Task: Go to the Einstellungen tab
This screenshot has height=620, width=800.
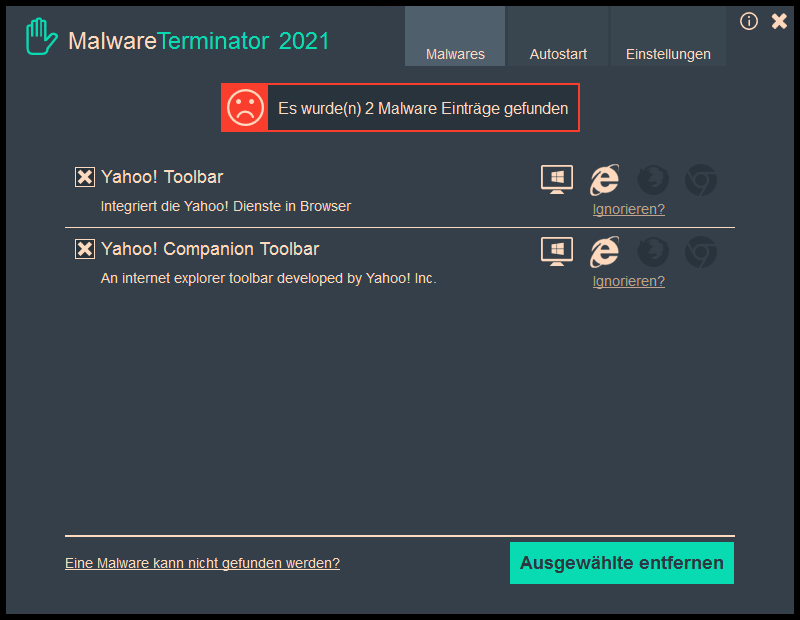Action: (668, 54)
